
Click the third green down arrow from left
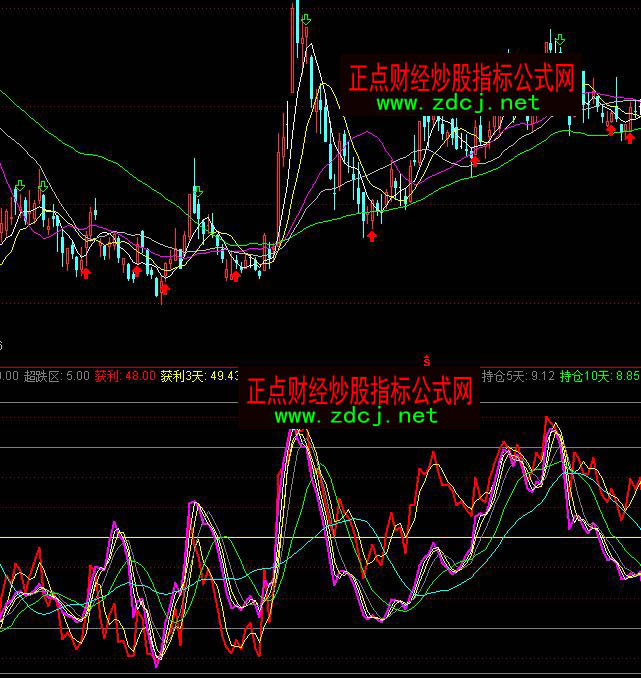[x=198, y=190]
